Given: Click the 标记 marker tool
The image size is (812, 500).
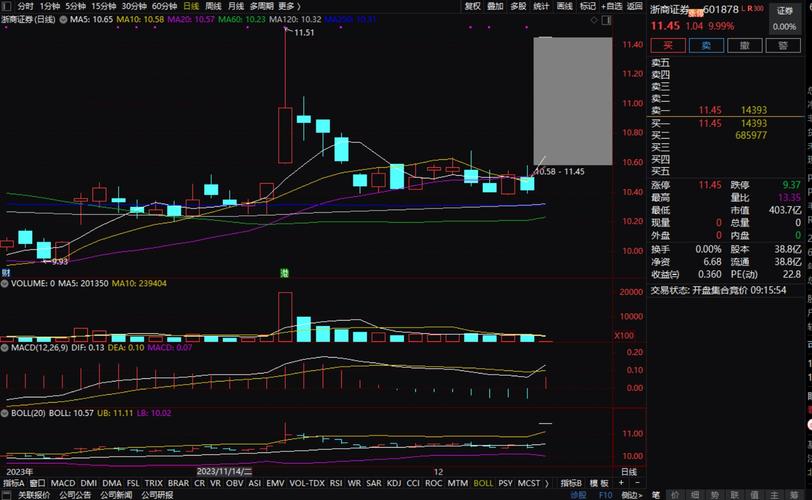Looking at the screenshot, I should [588, 6].
